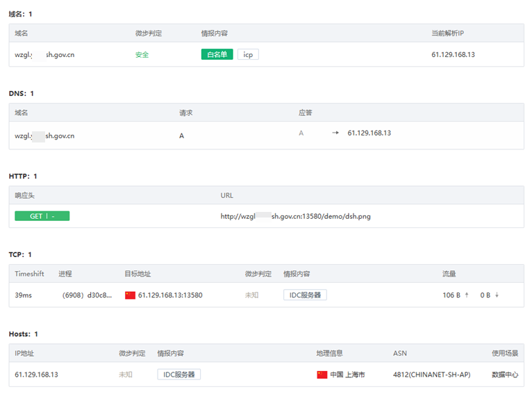Click the IDC服务器 tag in Hosts section
Screen dimensions: 532x394
(x=178, y=375)
